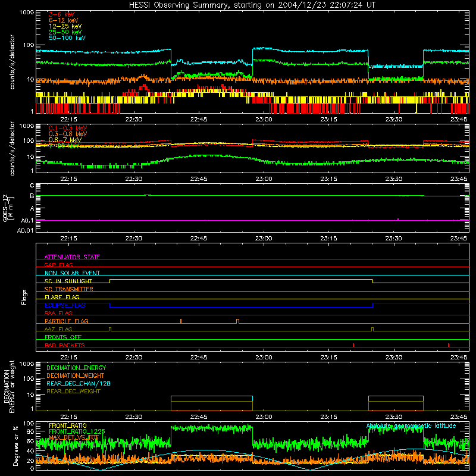Image resolution: width=476 pixels, height=476 pixels.
Task: Click the Flags vertical axis title
Action: (24, 297)
